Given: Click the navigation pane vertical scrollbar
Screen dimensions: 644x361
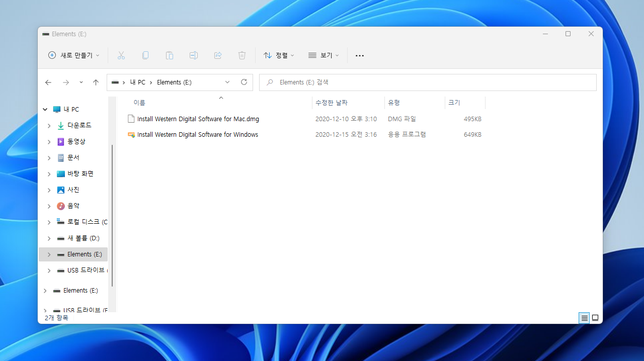Looking at the screenshot, I should point(112,216).
